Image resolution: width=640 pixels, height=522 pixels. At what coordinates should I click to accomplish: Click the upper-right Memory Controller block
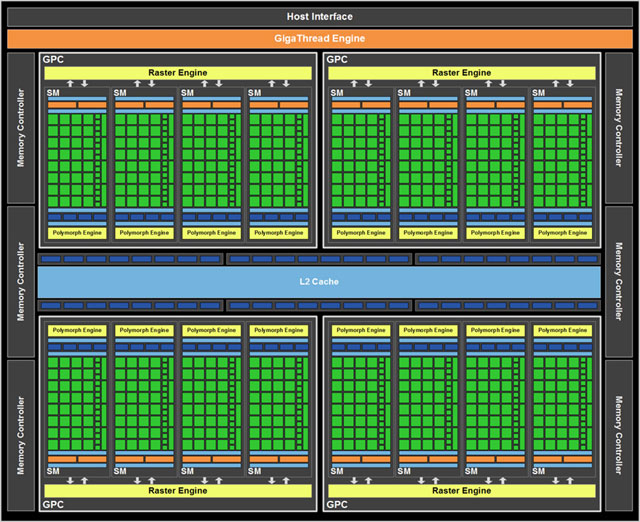click(x=619, y=128)
